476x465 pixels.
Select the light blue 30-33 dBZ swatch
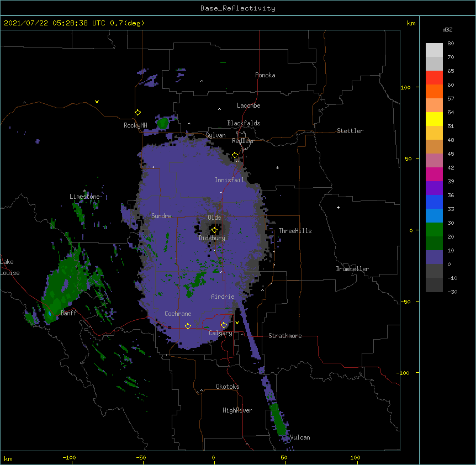[x=434, y=216]
